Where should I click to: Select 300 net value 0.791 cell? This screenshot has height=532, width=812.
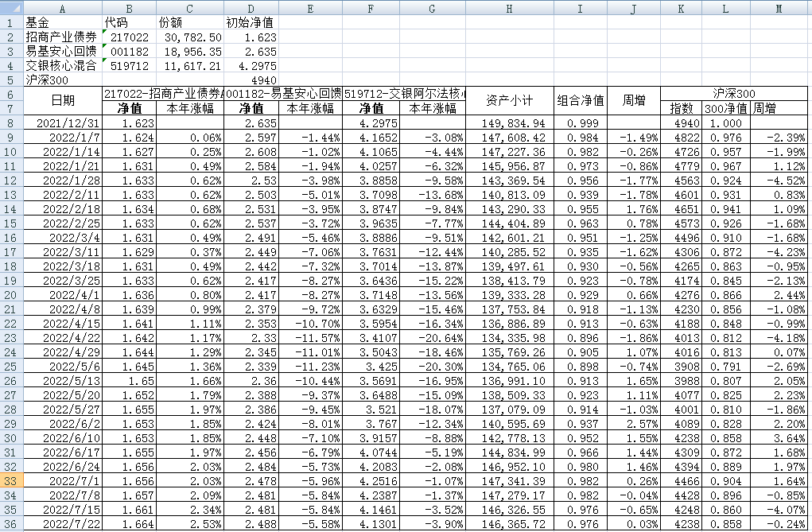point(725,367)
